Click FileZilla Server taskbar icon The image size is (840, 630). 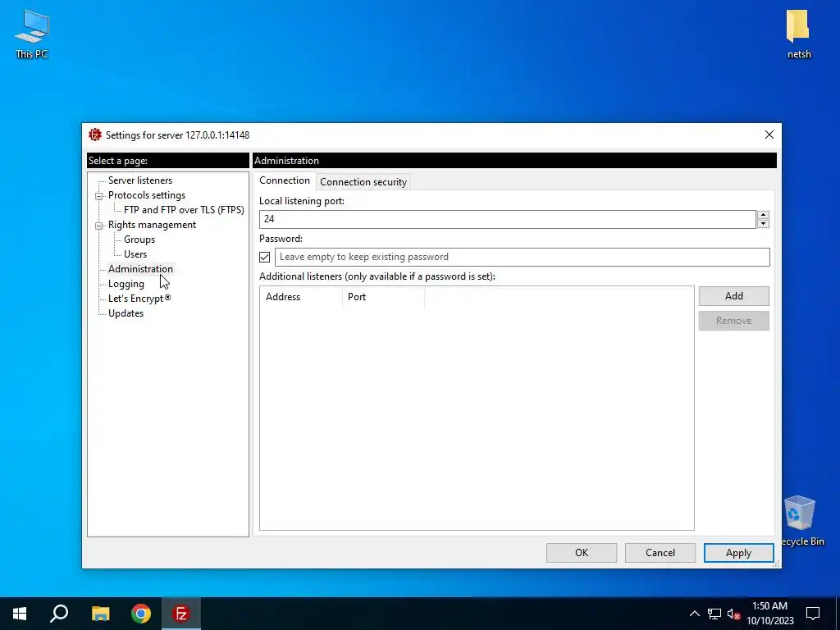click(x=181, y=614)
